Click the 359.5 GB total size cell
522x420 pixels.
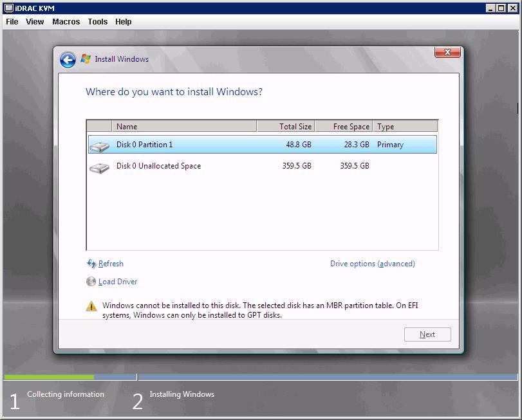click(x=297, y=166)
